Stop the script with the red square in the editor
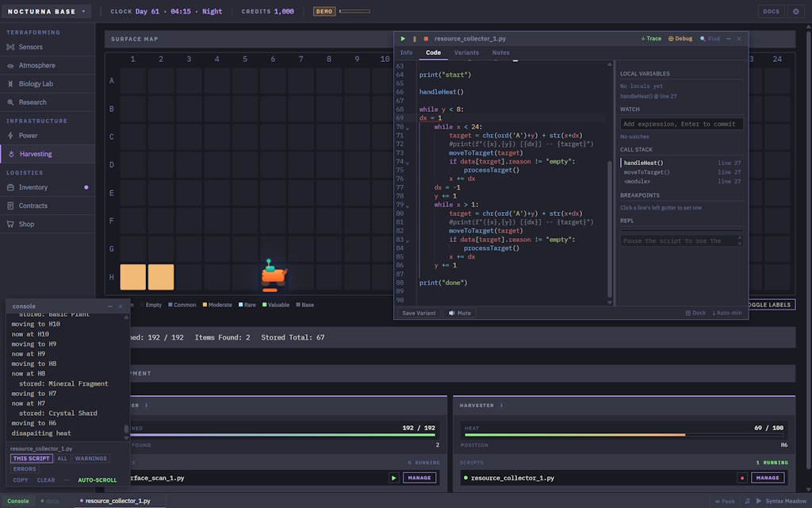812x508 pixels. point(426,39)
